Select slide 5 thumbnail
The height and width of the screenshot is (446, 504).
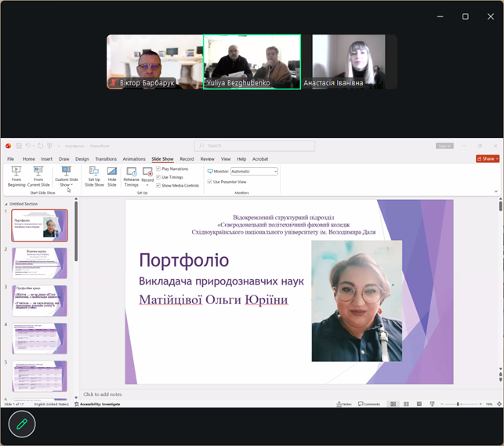[39, 376]
